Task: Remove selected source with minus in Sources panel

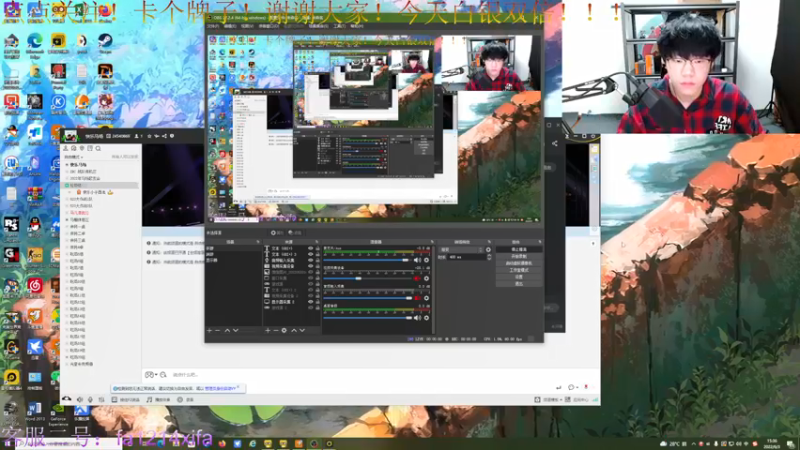Action: 276,331
